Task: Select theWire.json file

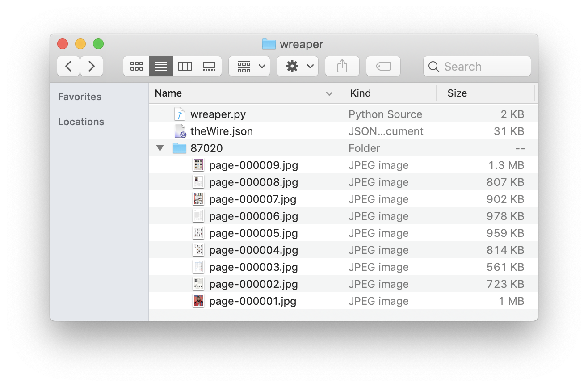Action: point(221,131)
